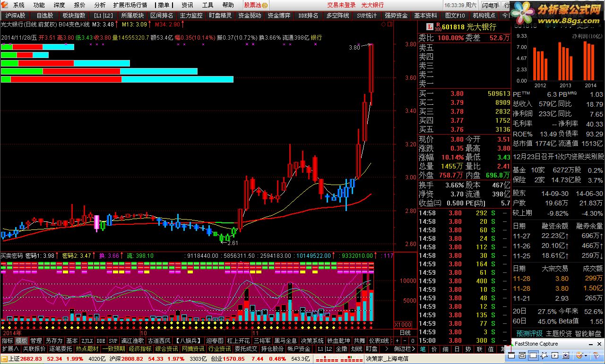The height and width of the screenshot is (364, 605).
Task: Open the 资讯 menu
Action: click(187, 5)
